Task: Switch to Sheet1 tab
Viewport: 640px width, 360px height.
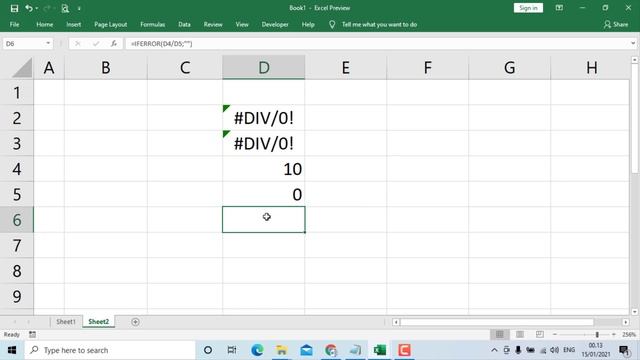Action: click(66, 322)
